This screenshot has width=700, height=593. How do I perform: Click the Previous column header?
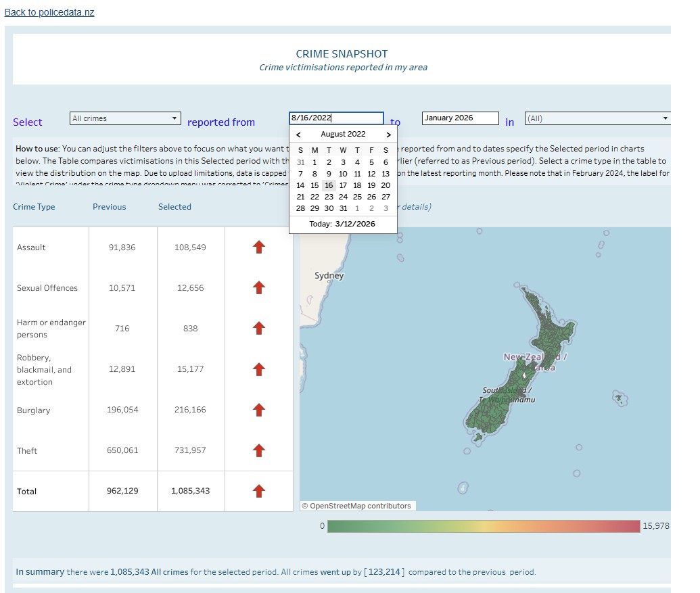point(110,207)
